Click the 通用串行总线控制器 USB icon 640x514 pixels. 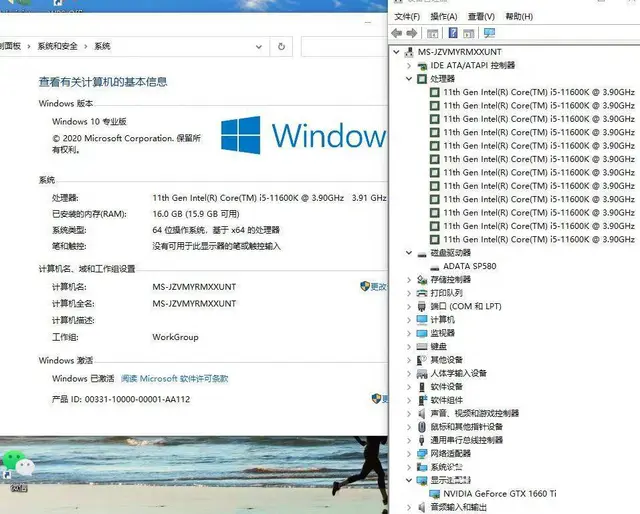tap(422, 440)
